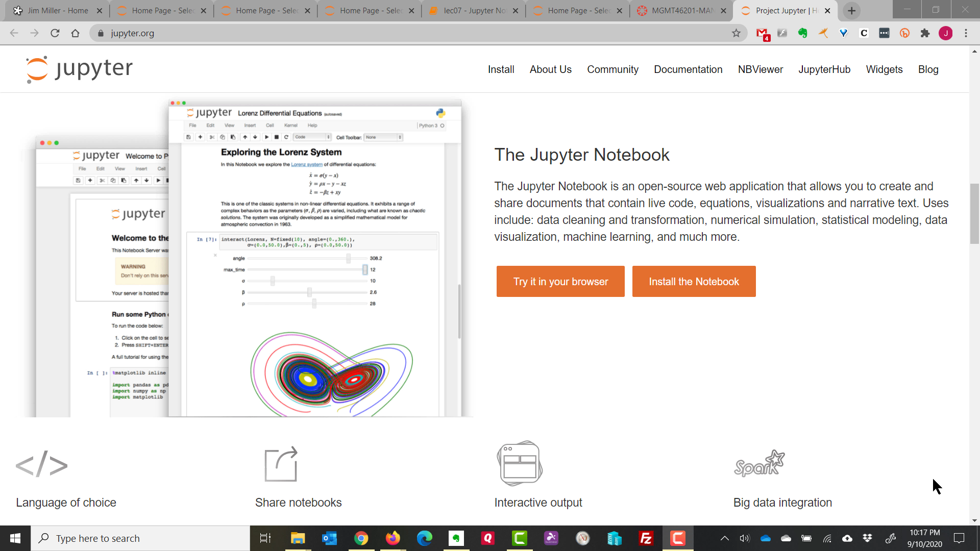The image size is (980, 551).
Task: Switch to the Jim Miller Home tab
Action: point(57,11)
